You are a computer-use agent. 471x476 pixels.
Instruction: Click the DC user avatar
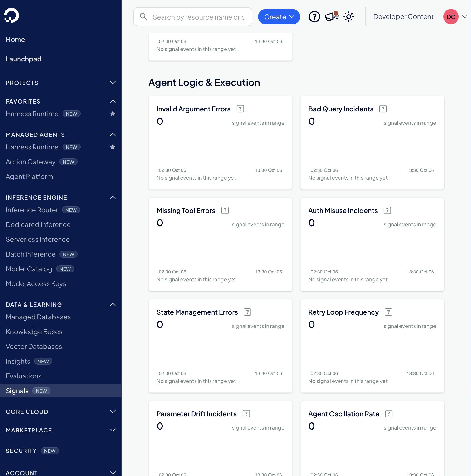(451, 17)
